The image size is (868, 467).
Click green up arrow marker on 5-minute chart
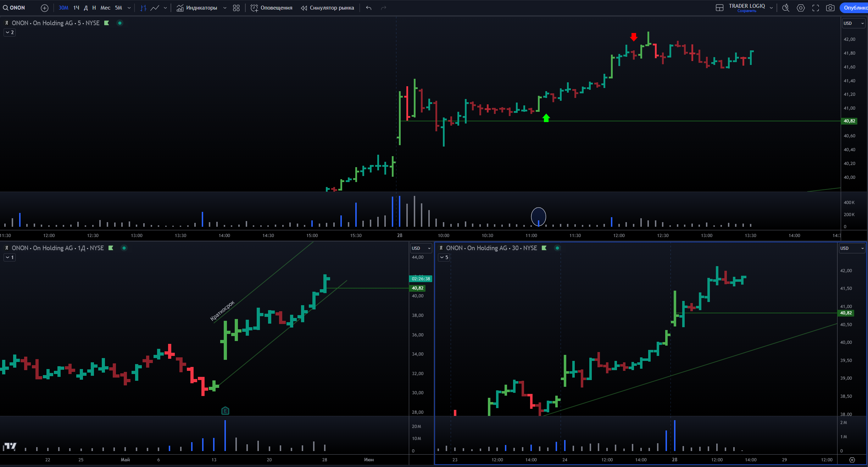tap(546, 118)
